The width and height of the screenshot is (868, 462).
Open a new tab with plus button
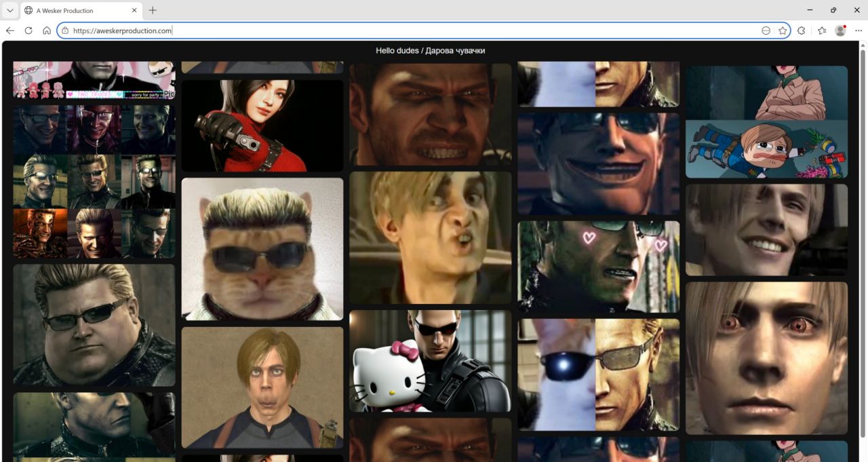[x=153, y=10]
